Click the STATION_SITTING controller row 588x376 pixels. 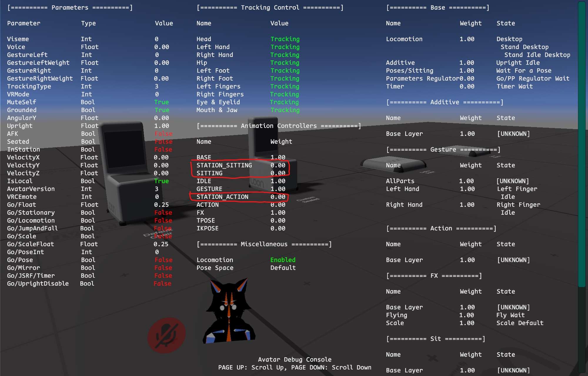[224, 165]
